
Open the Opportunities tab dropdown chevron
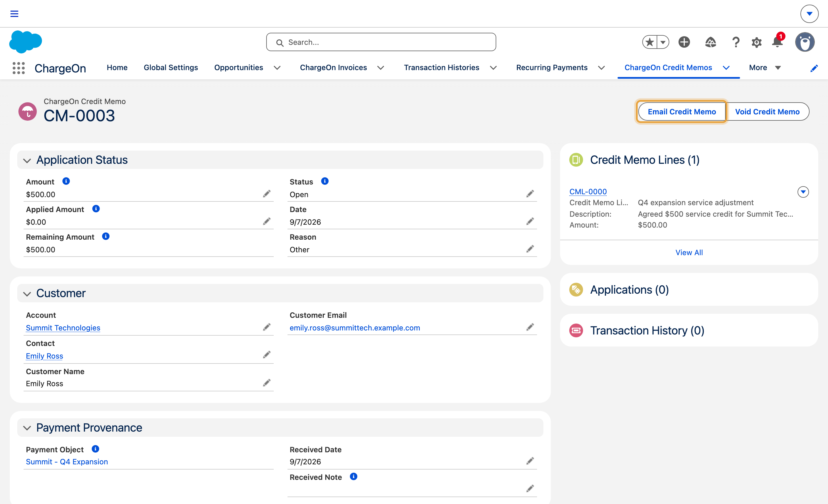(x=277, y=68)
